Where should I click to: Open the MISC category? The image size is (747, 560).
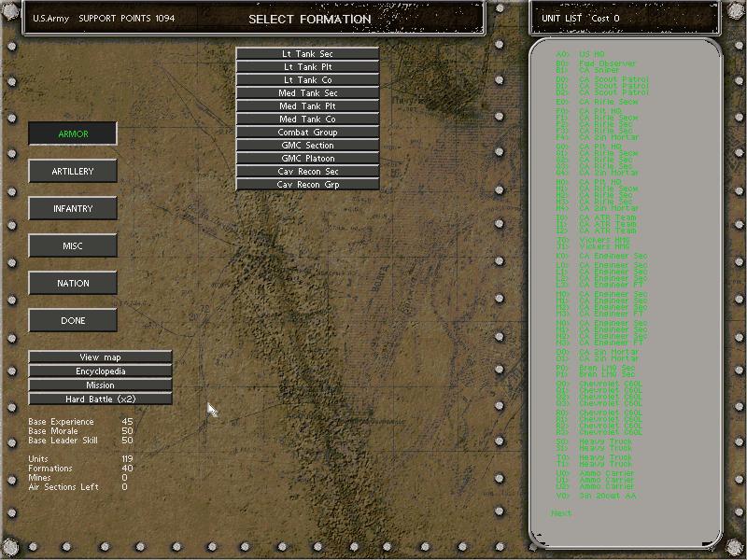point(73,245)
